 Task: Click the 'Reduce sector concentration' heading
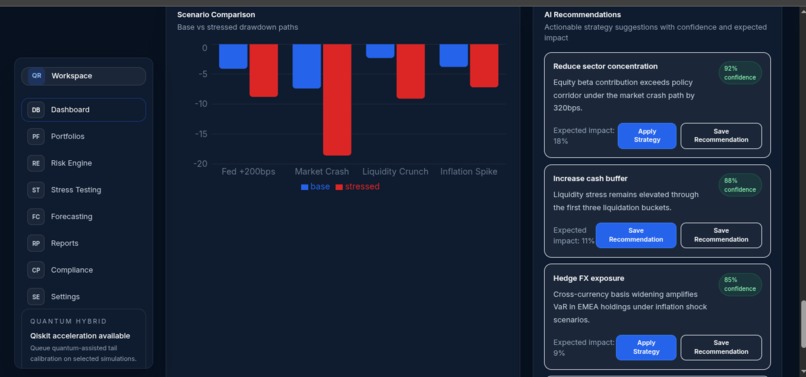pyautogui.click(x=605, y=66)
